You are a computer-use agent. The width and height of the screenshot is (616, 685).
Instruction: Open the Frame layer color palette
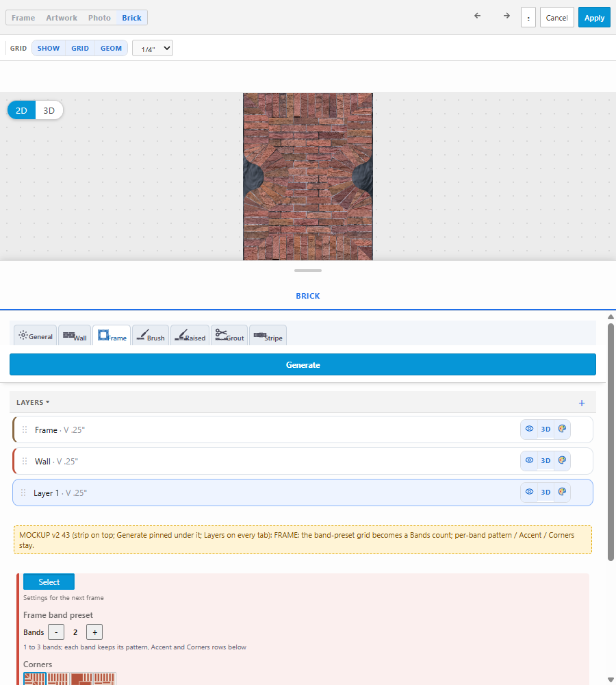click(562, 429)
